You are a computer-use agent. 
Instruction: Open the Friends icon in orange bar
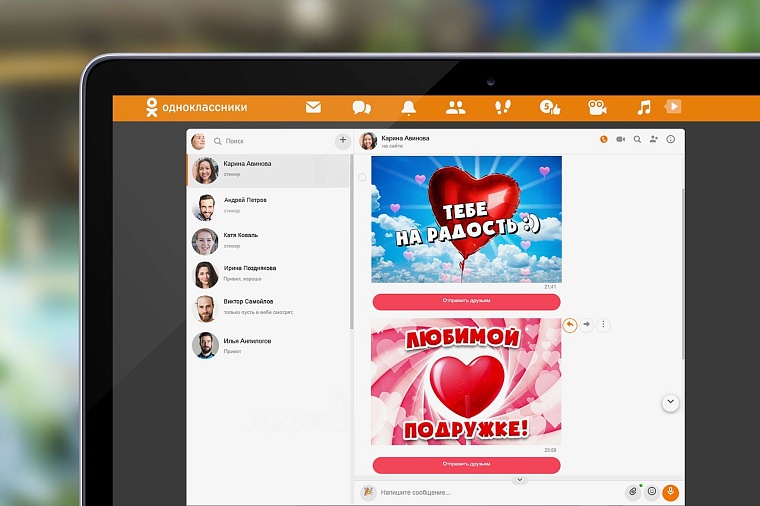[x=455, y=108]
